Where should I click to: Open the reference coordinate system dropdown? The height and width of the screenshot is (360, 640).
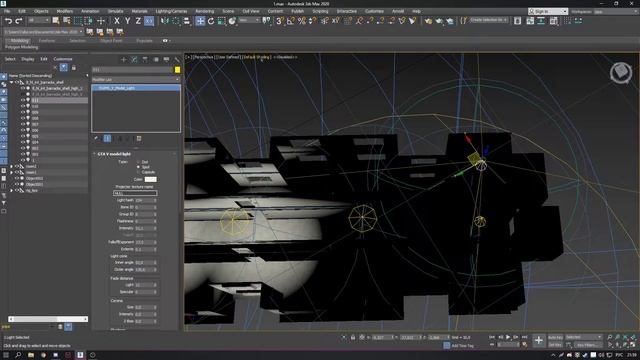coord(249,20)
